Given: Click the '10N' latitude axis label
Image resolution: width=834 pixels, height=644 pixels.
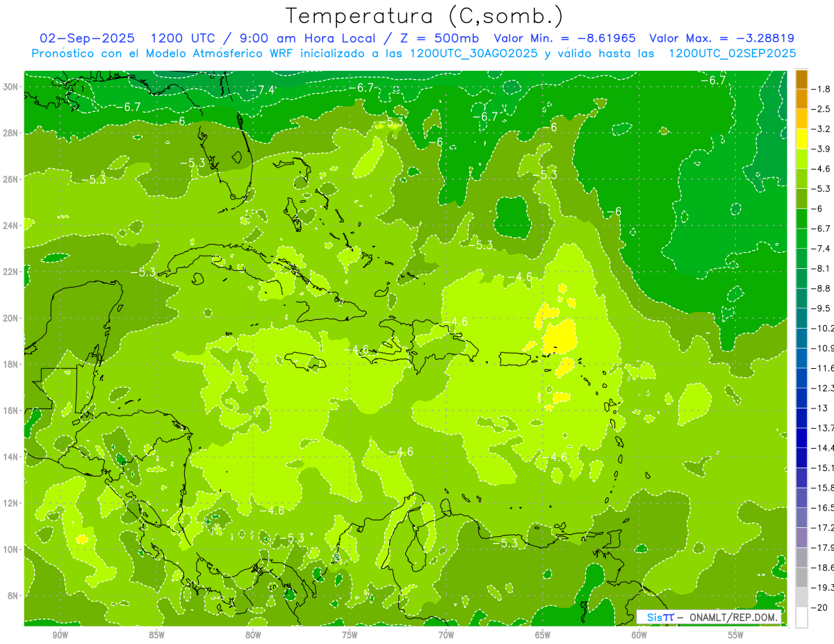Looking at the screenshot, I should [12, 549].
